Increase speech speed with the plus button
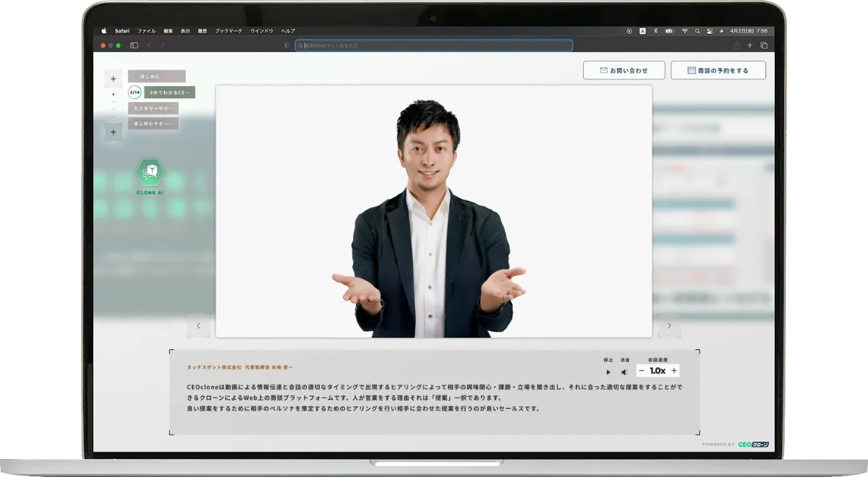The image size is (868, 477). pos(674,371)
